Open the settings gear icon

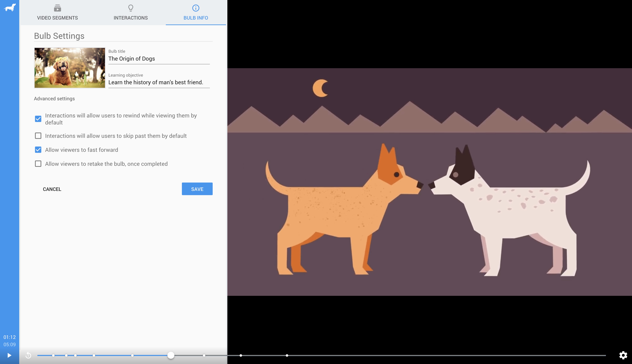click(x=623, y=355)
